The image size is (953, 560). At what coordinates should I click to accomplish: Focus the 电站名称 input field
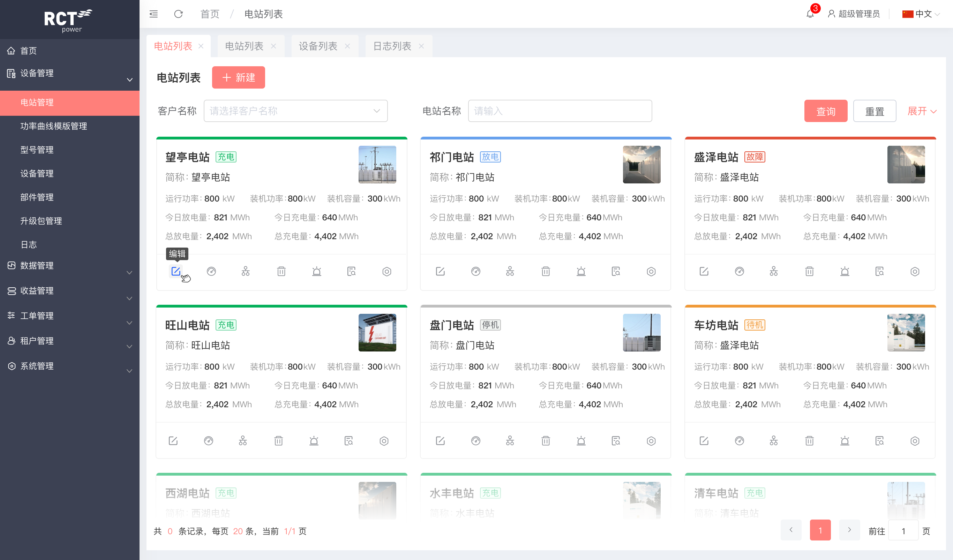point(560,111)
